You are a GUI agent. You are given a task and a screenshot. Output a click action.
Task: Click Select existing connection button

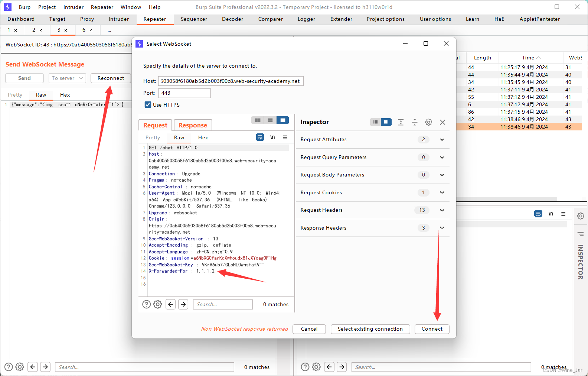[370, 329]
